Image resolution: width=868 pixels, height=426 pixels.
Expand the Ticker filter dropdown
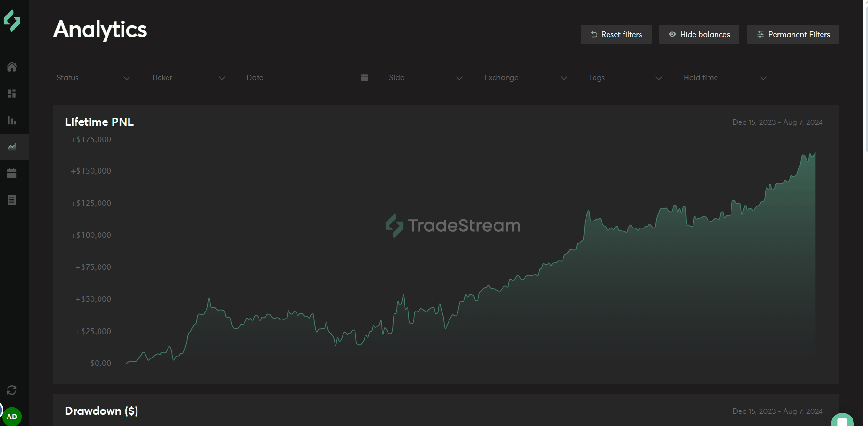[188, 78]
